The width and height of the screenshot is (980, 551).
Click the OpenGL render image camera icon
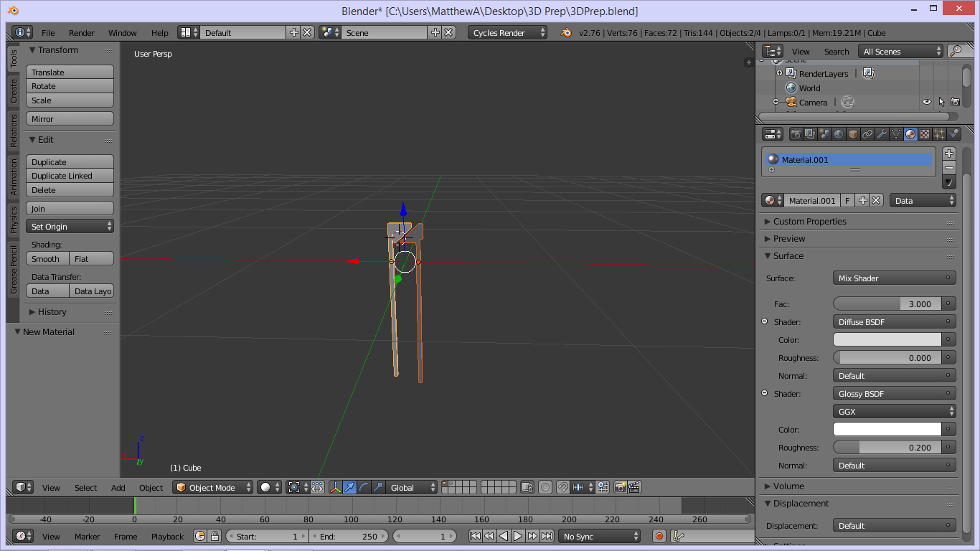pos(620,487)
